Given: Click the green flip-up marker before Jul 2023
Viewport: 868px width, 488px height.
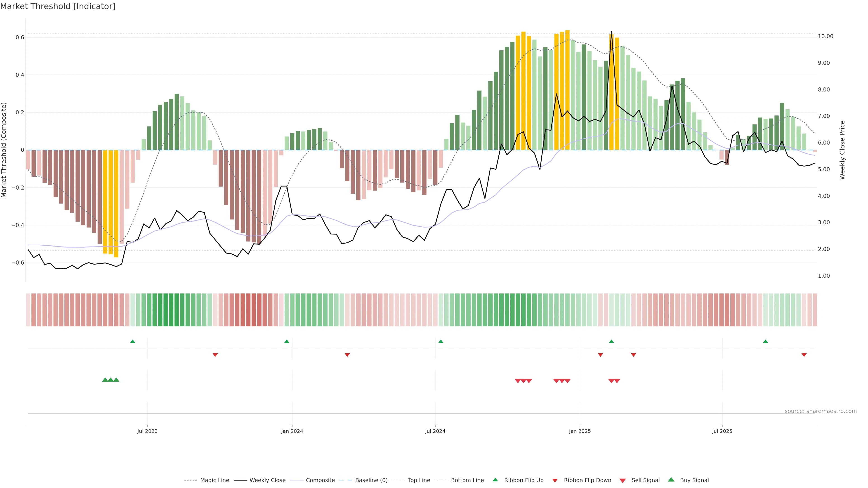Looking at the screenshot, I should click(133, 342).
